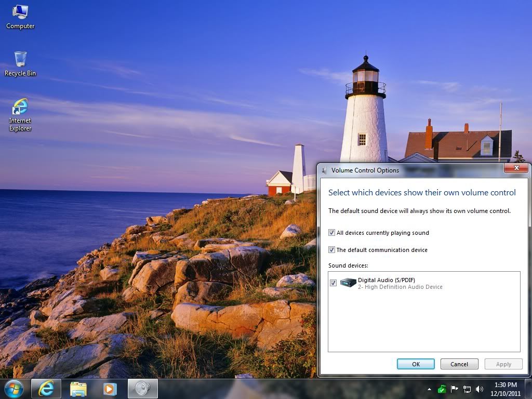This screenshot has width=532, height=399.
Task: Select "Digital Audio (S/PDIF)" device name
Action: [387, 280]
